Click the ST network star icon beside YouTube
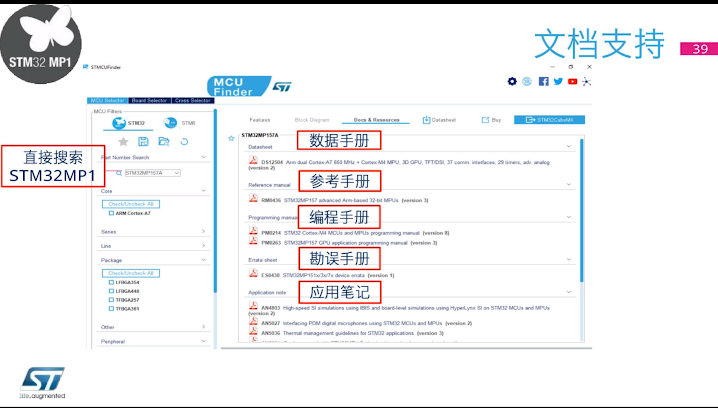Screen dimensions: 718x408 pos(587,82)
